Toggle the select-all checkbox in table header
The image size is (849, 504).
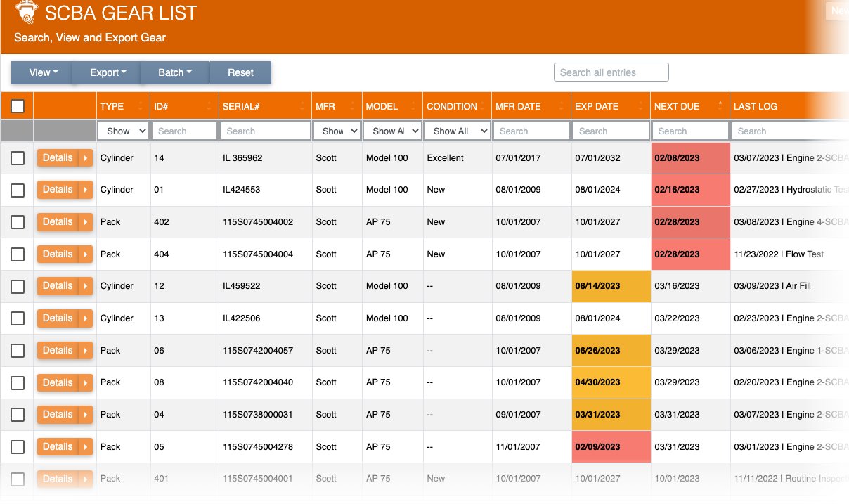18,106
